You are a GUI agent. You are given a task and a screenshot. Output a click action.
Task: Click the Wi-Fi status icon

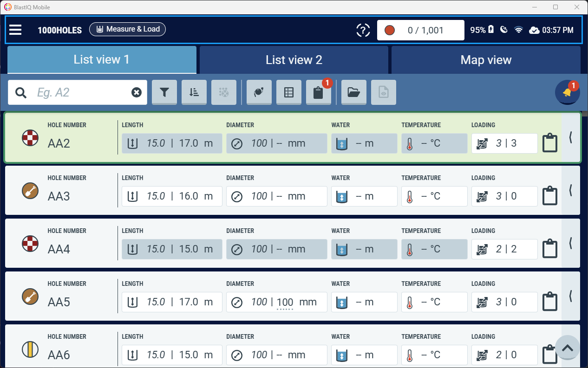point(518,30)
